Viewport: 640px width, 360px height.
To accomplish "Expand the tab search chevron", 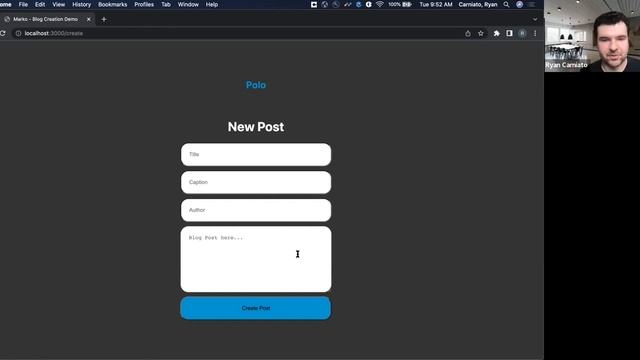I will click(x=535, y=19).
